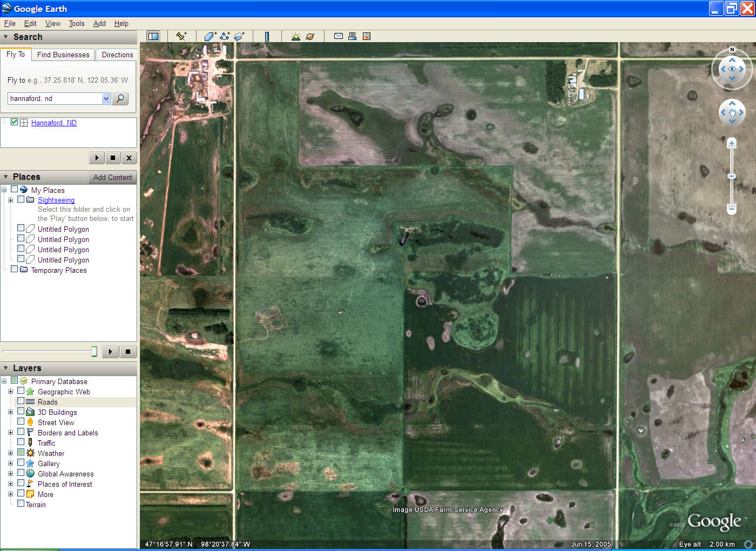The image size is (756, 551).
Task: Open the View menu
Action: (53, 23)
